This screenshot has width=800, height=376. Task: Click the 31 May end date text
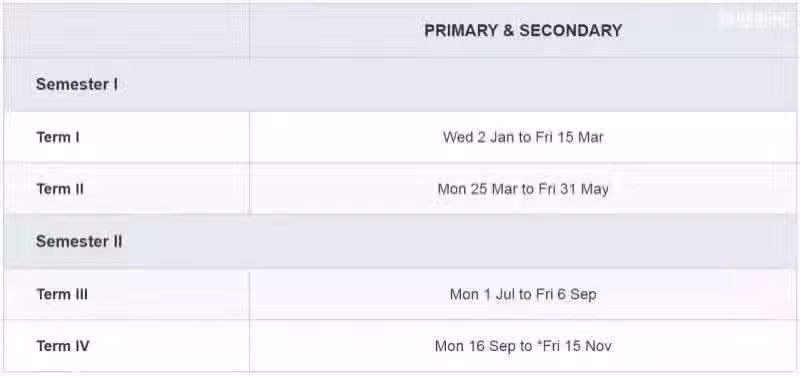coord(584,189)
